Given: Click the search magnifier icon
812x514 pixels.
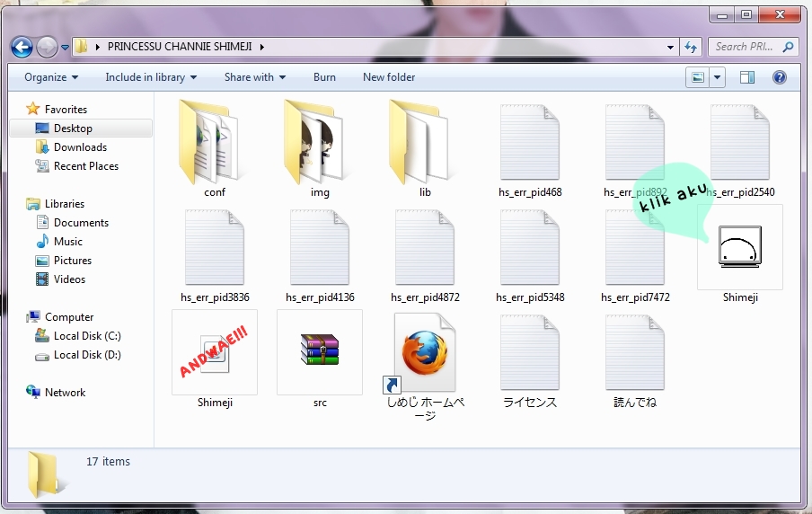Looking at the screenshot, I should 788,47.
